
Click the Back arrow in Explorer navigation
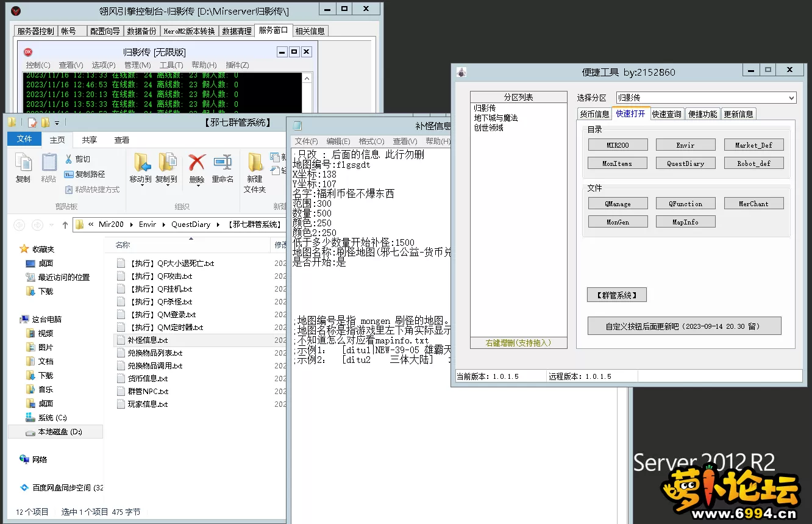[x=20, y=224]
